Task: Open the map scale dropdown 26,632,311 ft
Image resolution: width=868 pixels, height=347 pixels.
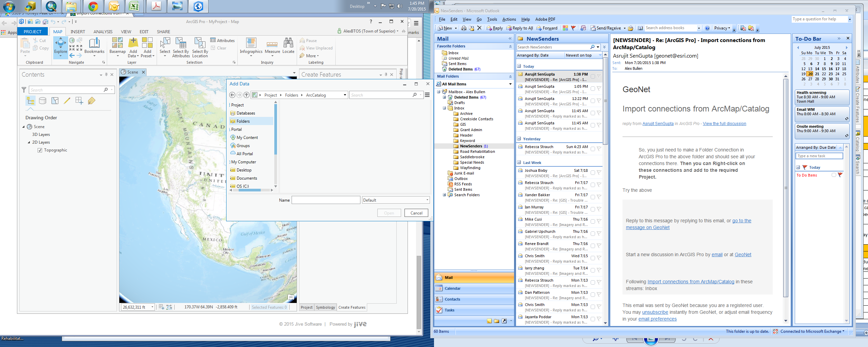Action: [x=152, y=307]
